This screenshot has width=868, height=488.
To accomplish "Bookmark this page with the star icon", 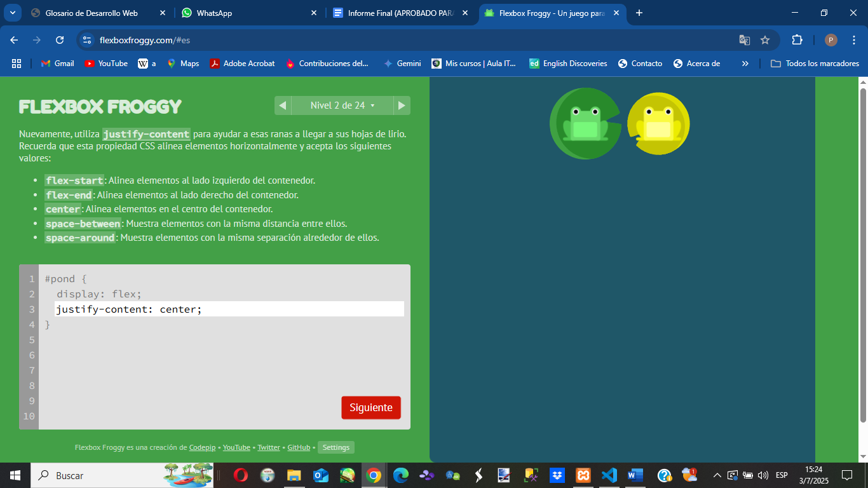I will (x=765, y=40).
